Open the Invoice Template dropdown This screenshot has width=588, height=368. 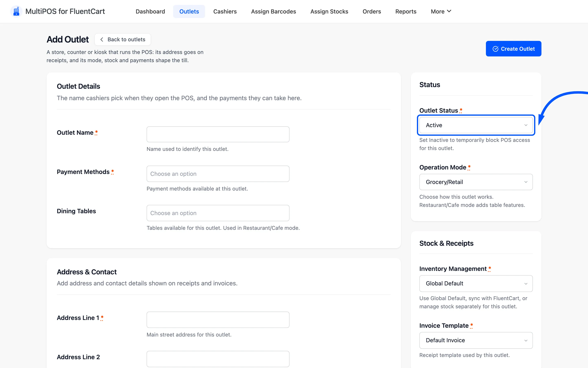click(x=476, y=340)
